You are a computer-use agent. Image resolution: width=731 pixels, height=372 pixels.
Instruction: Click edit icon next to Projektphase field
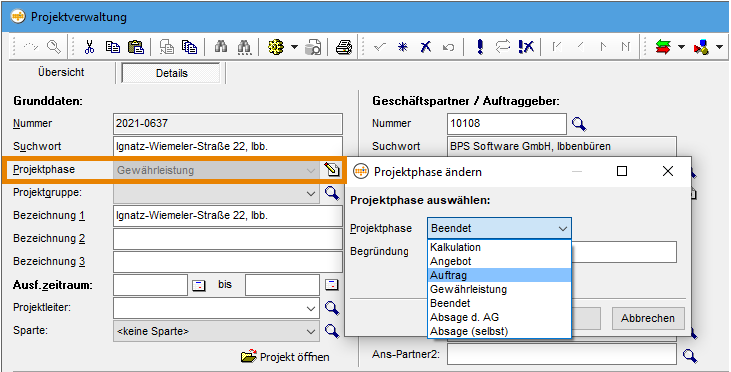(331, 170)
